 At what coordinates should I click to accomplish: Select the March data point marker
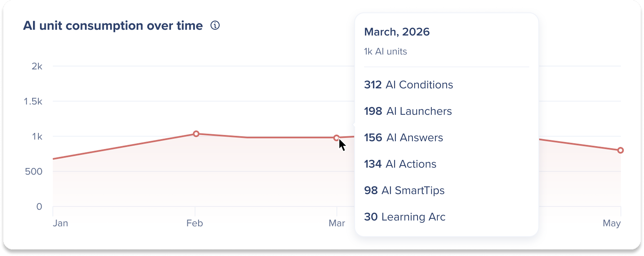(x=336, y=138)
